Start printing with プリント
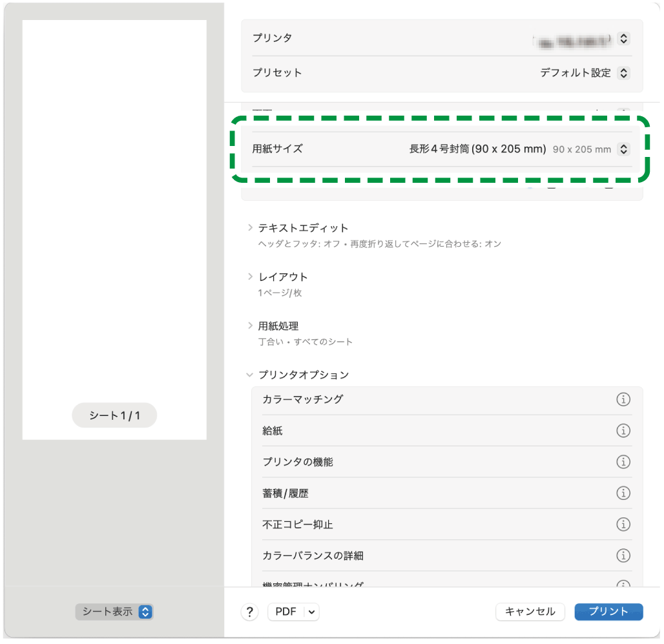Screen dimensions: 664x644 [608, 612]
